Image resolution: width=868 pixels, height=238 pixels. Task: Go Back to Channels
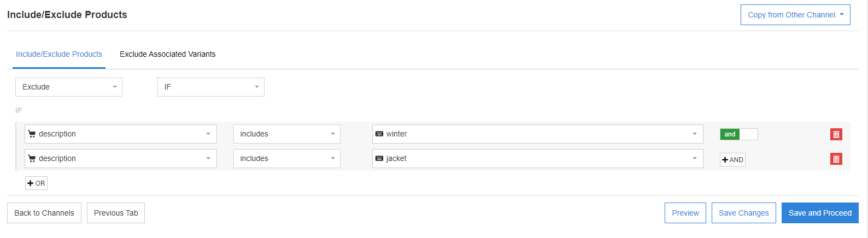pyautogui.click(x=44, y=213)
